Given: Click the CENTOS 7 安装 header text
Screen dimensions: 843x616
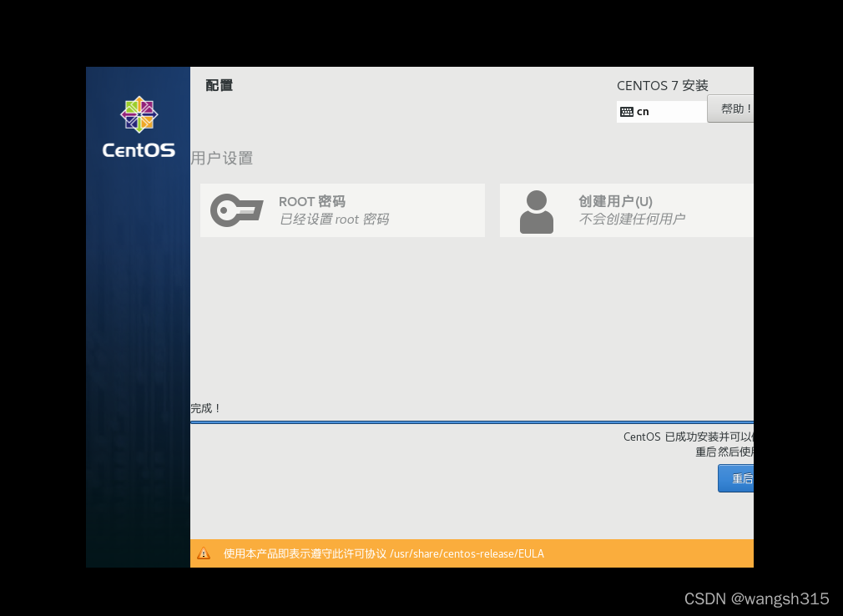Looking at the screenshot, I should pos(663,85).
